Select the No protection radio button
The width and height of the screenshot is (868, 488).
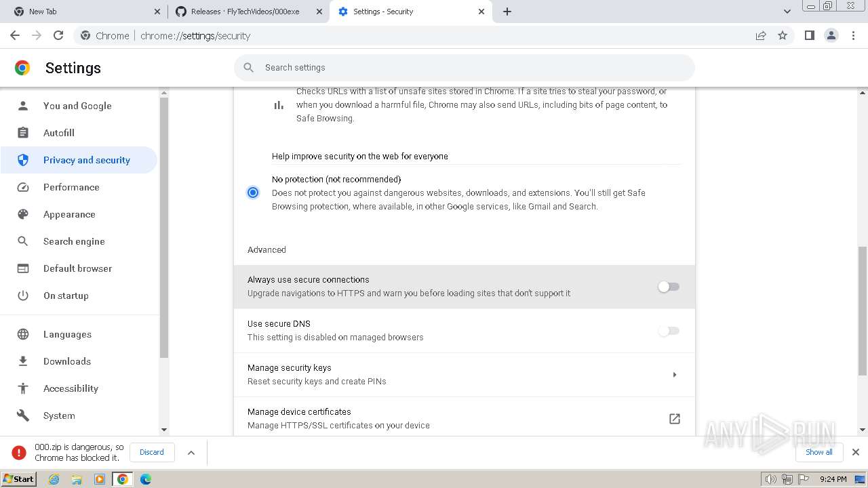253,192
